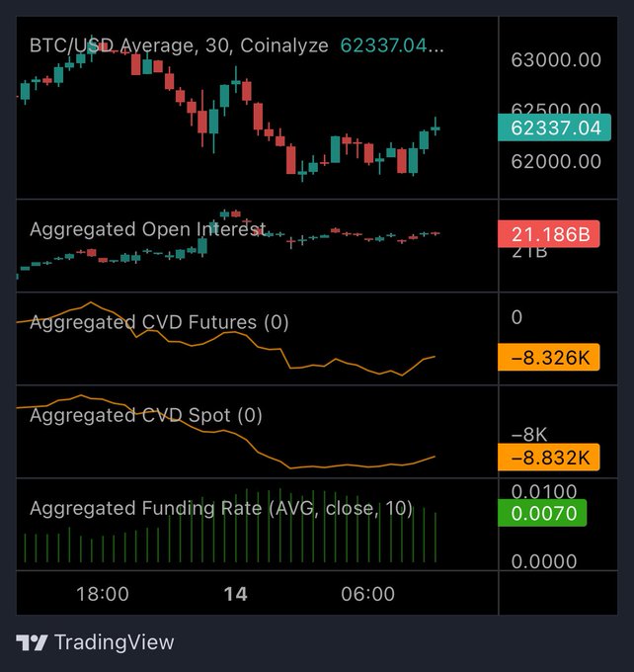The height and width of the screenshot is (672, 634).
Task: Click the last point of CVD Spot line
Action: click(435, 457)
